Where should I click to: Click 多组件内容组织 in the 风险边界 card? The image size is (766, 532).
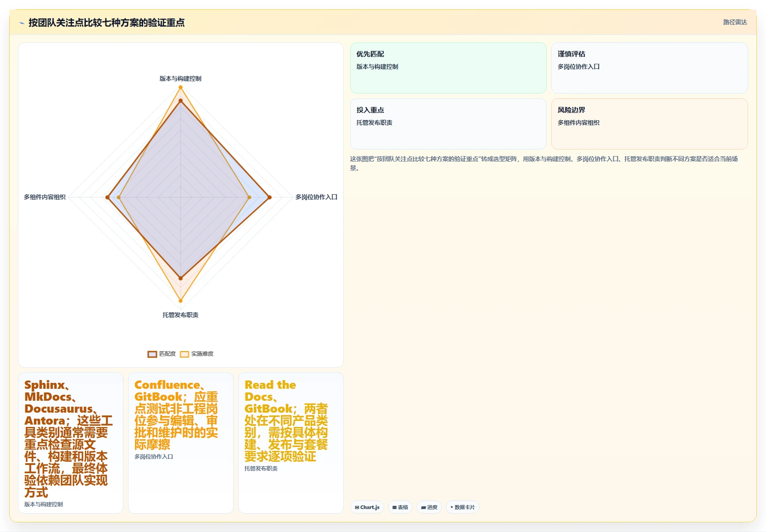(578, 123)
